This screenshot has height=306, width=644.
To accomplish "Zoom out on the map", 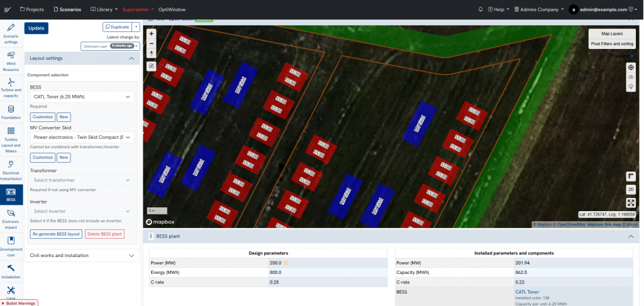I will [x=152, y=43].
